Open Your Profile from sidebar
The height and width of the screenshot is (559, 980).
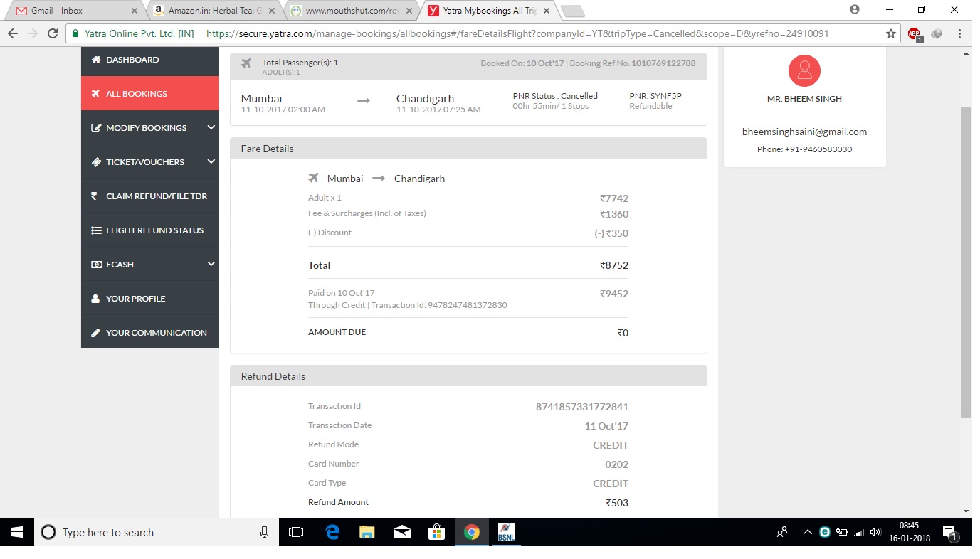[135, 299]
